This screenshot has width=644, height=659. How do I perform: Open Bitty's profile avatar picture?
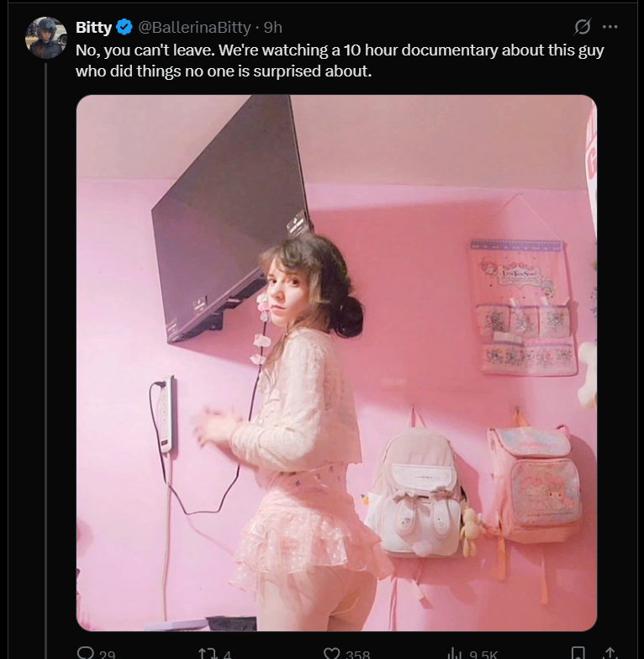46,38
